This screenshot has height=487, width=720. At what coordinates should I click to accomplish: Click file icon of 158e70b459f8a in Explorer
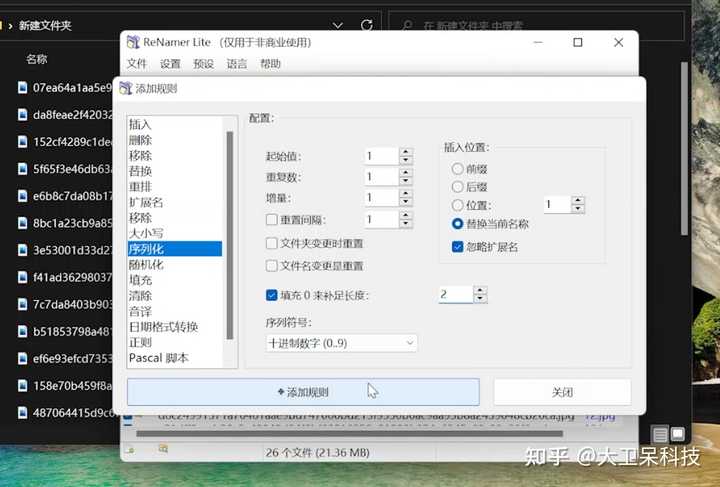click(x=22, y=385)
